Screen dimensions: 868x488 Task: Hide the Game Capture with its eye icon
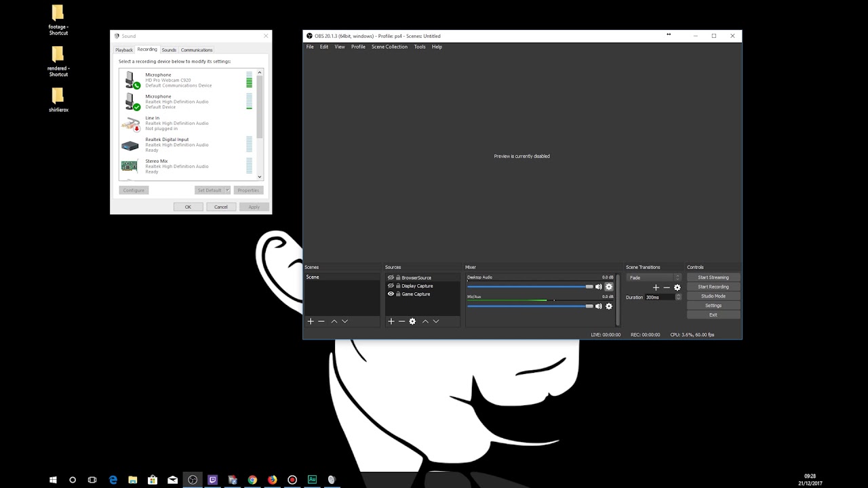click(x=391, y=294)
